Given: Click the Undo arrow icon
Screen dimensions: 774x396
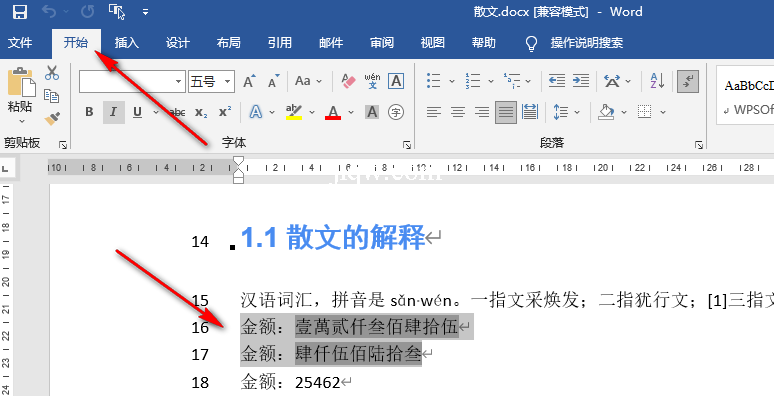Looking at the screenshot, I should [x=49, y=12].
